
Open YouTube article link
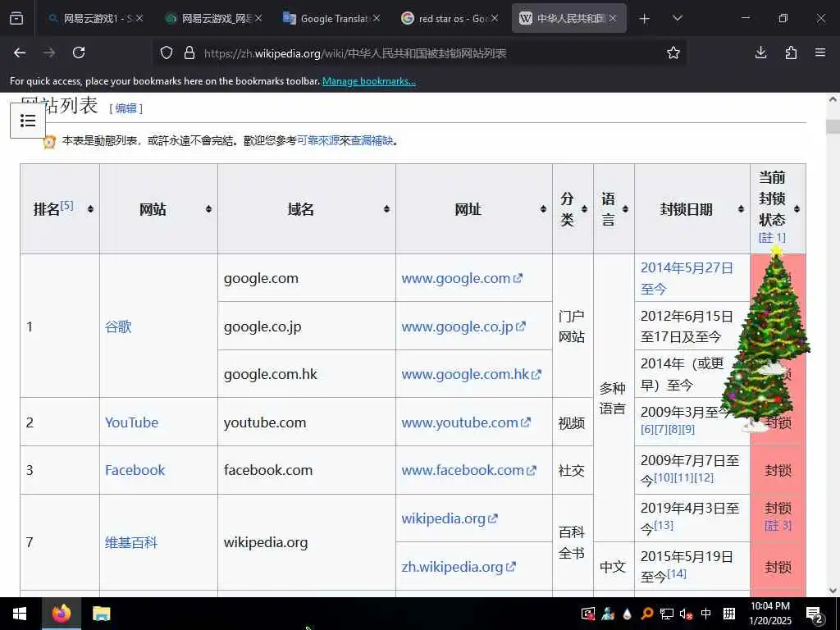[131, 422]
